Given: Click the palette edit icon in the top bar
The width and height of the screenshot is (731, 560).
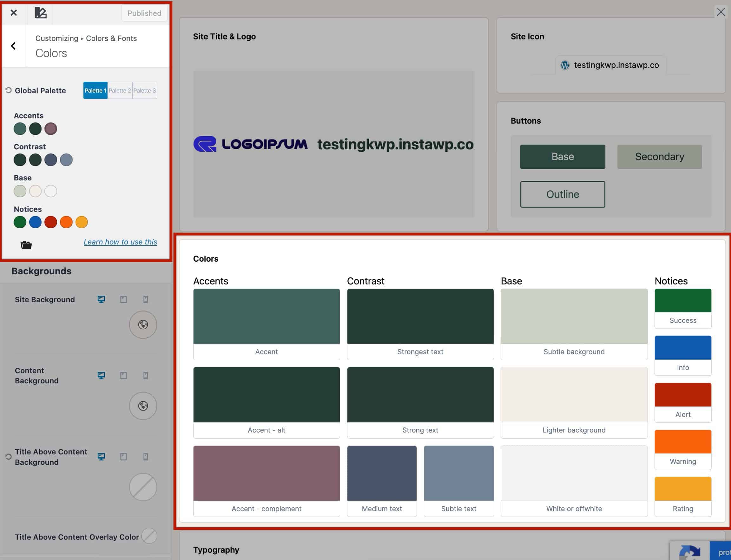Looking at the screenshot, I should pyautogui.click(x=40, y=13).
